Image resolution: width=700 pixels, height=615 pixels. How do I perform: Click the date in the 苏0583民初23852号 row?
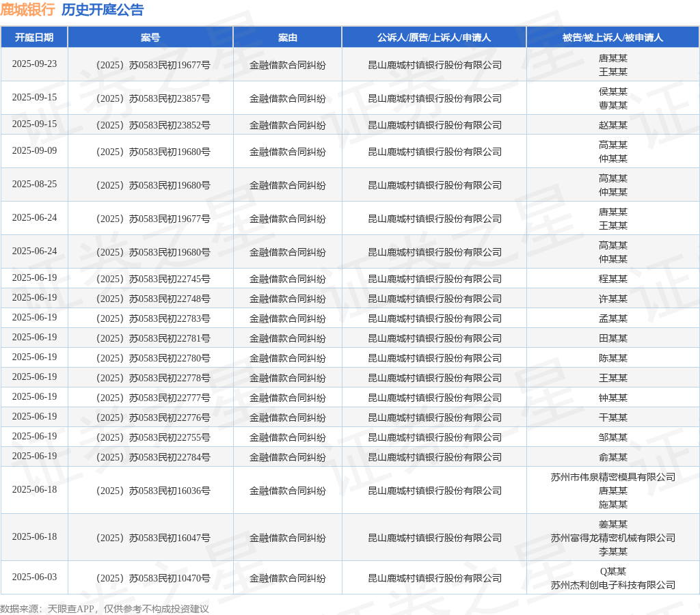34,124
